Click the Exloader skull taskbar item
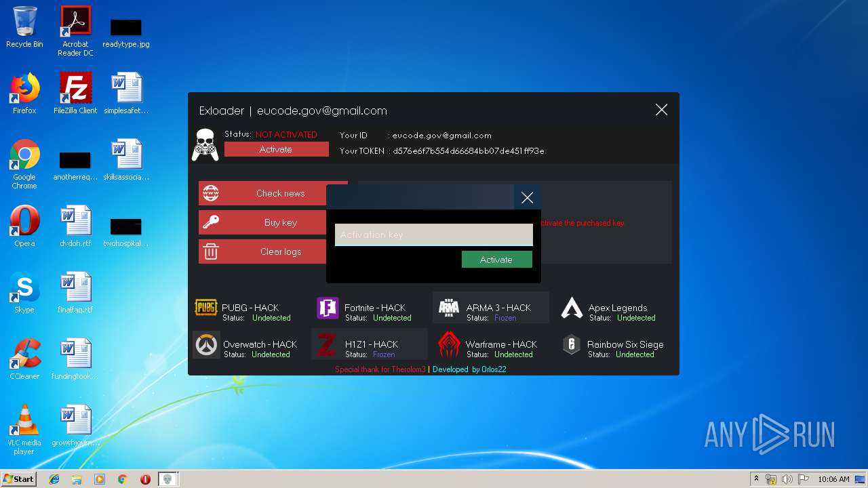868x488 pixels. pos(168,479)
